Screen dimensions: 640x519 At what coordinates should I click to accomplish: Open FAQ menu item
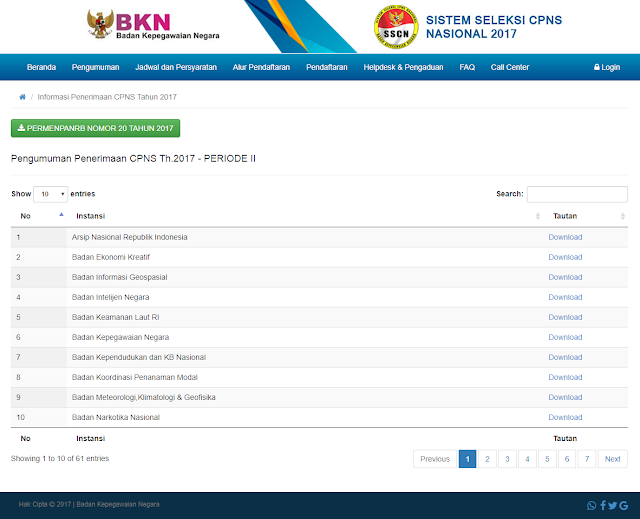click(467, 67)
